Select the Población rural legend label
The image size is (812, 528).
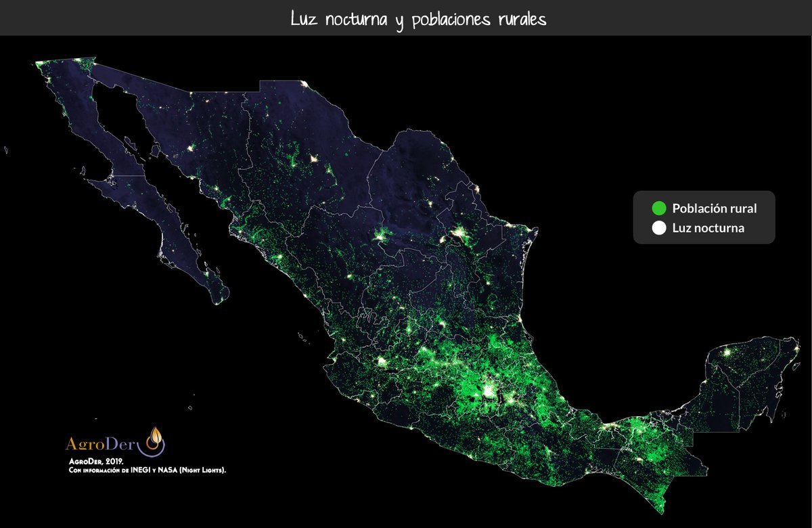click(714, 208)
